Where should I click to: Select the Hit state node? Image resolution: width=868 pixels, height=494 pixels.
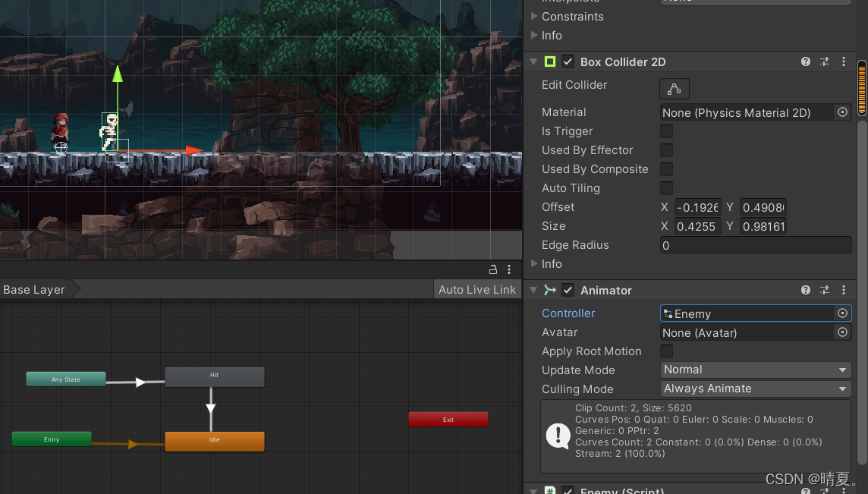tap(214, 376)
